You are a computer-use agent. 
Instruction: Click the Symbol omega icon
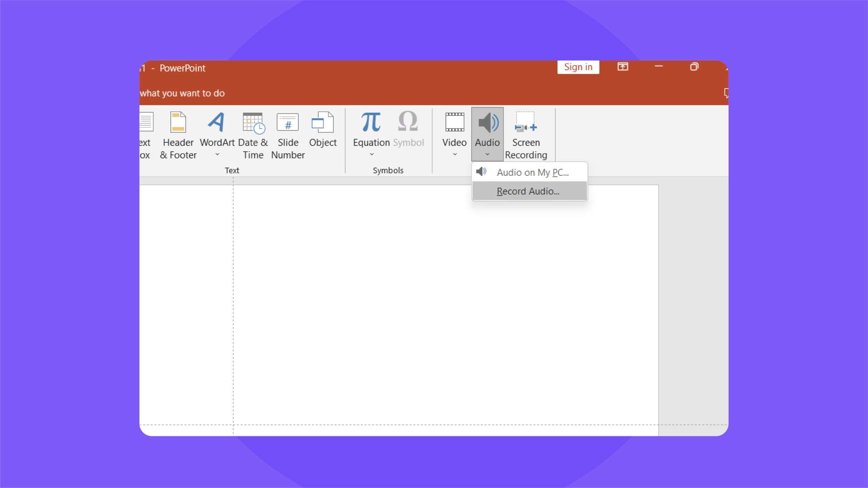[x=408, y=122]
